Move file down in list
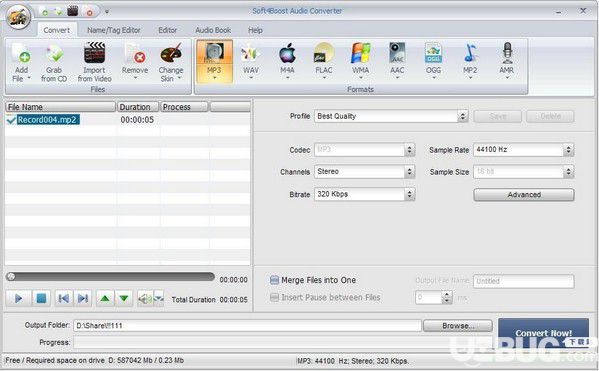 pyautogui.click(x=124, y=298)
